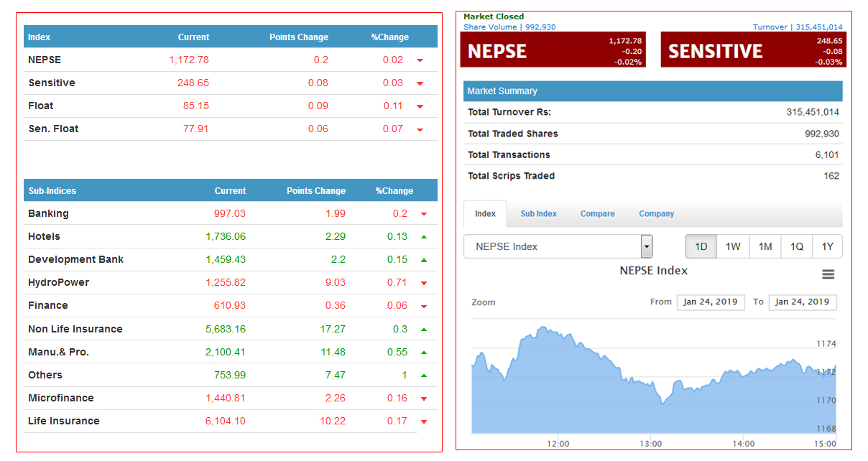Click the Banking current value 997.03
868x461 pixels.
[x=230, y=213]
